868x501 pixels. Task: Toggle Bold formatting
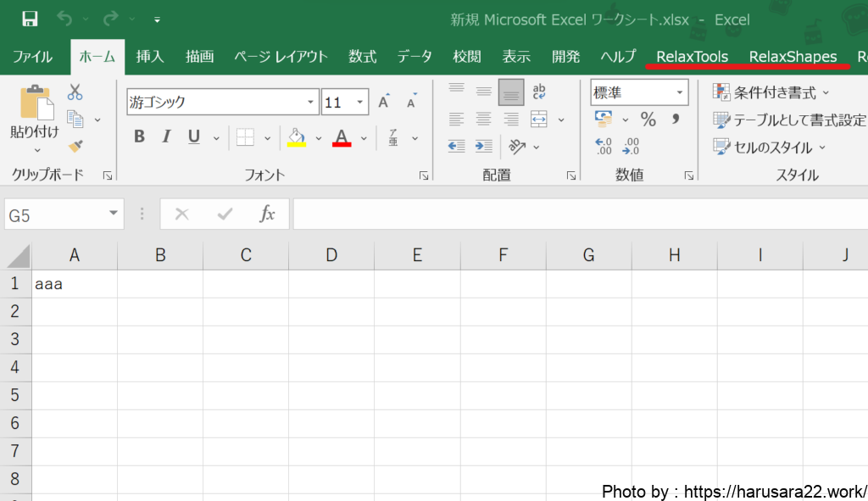(x=140, y=137)
